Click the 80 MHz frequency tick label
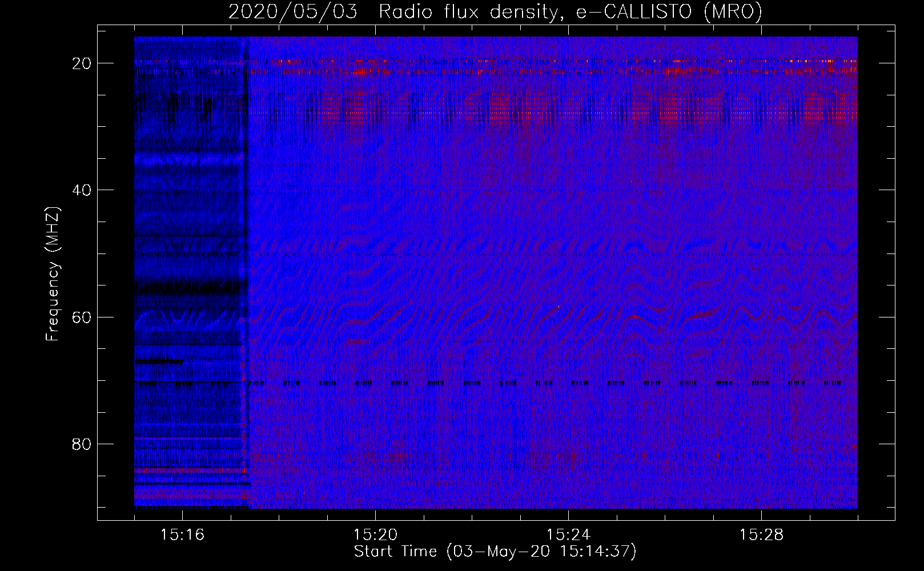Image resolution: width=924 pixels, height=571 pixels. click(82, 444)
